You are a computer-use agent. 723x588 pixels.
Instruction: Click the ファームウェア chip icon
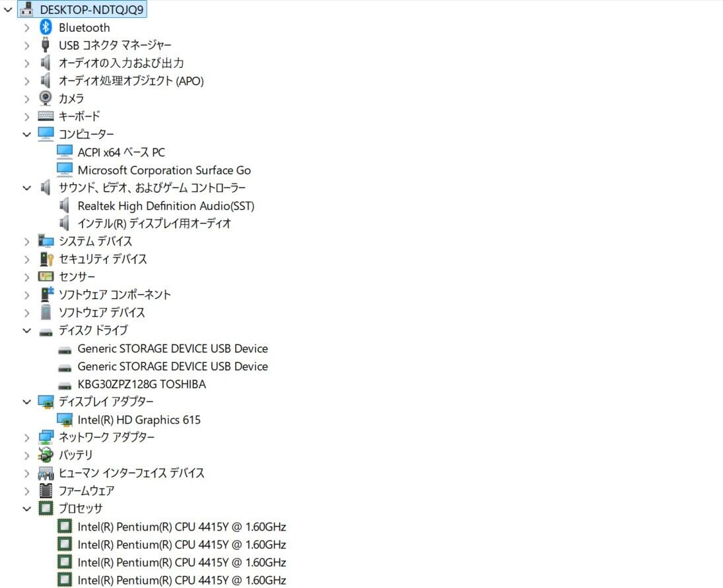pyautogui.click(x=46, y=490)
